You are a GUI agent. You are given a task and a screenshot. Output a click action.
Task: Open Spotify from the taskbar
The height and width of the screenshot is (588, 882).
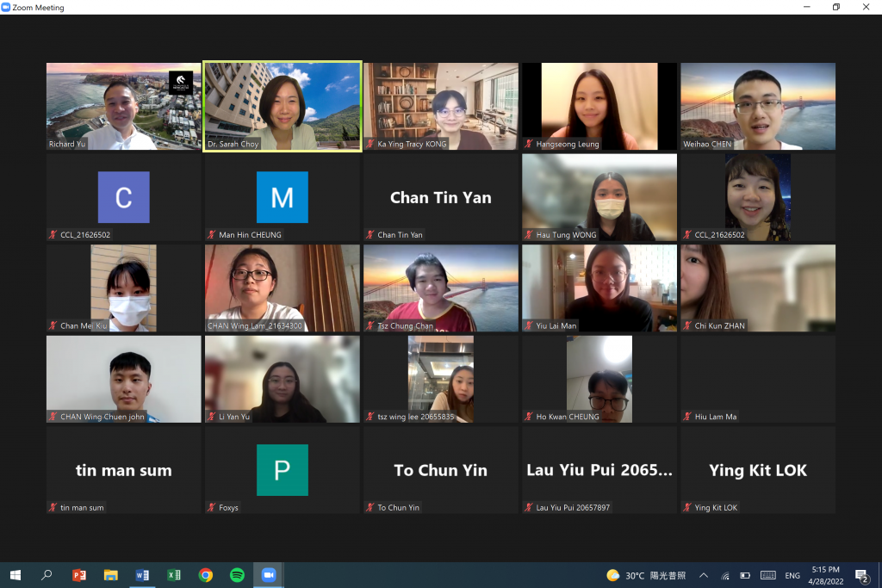pos(238,575)
